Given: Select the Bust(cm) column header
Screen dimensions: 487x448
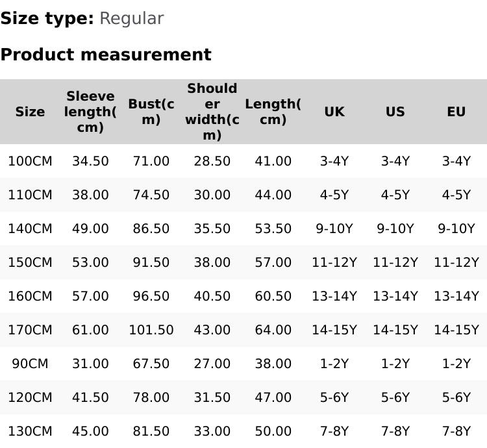Looking at the screenshot, I should point(151,112).
